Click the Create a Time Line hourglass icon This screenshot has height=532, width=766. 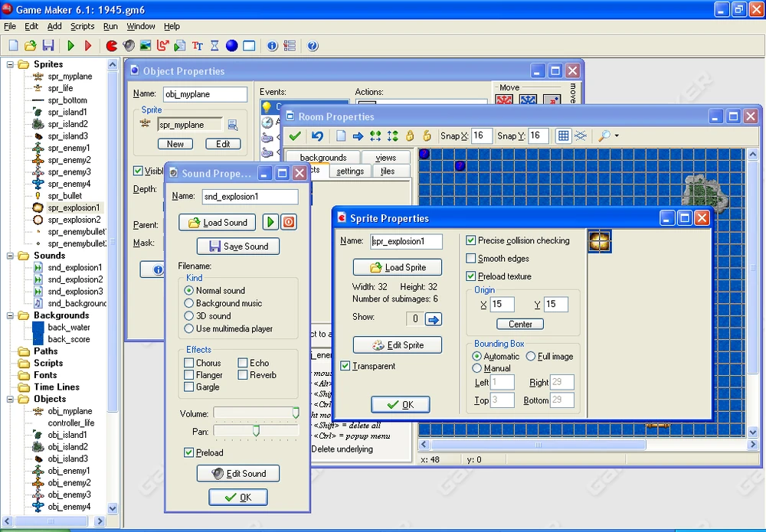(x=214, y=46)
